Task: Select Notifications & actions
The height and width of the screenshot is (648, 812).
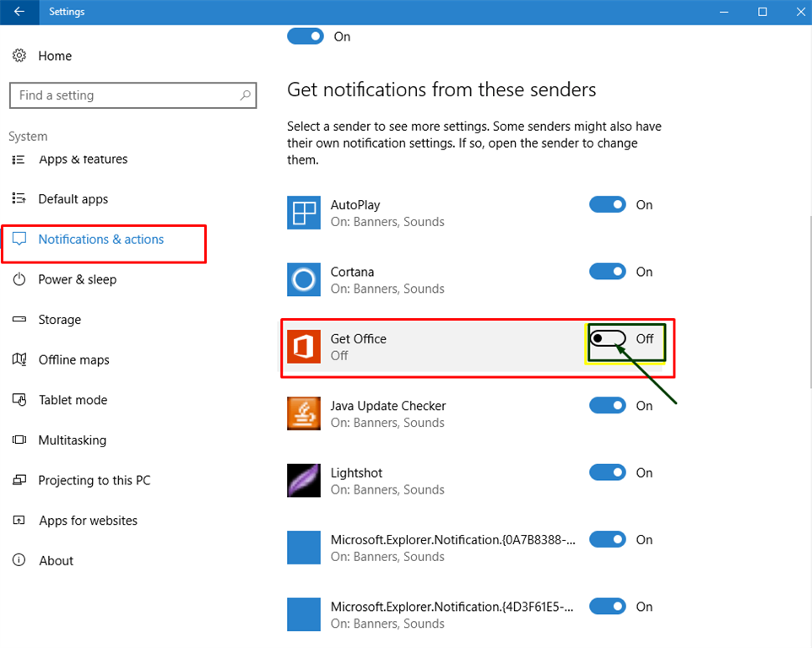Action: tap(101, 239)
